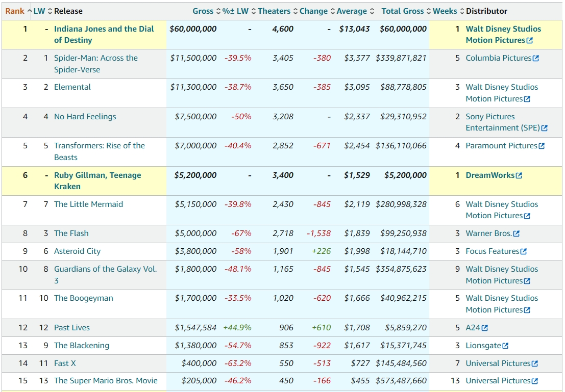This screenshot has height=392, width=565.
Task: Visit Focus Features distributor link
Action: pos(493,251)
